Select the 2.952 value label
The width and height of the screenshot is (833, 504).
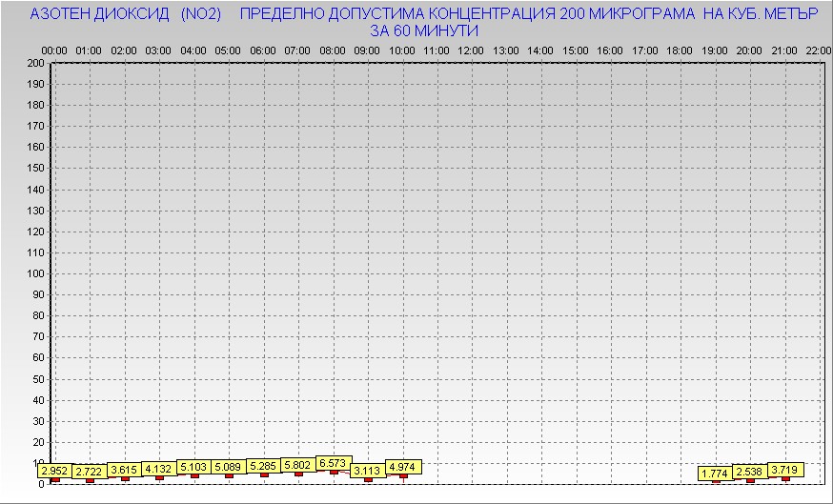54,471
